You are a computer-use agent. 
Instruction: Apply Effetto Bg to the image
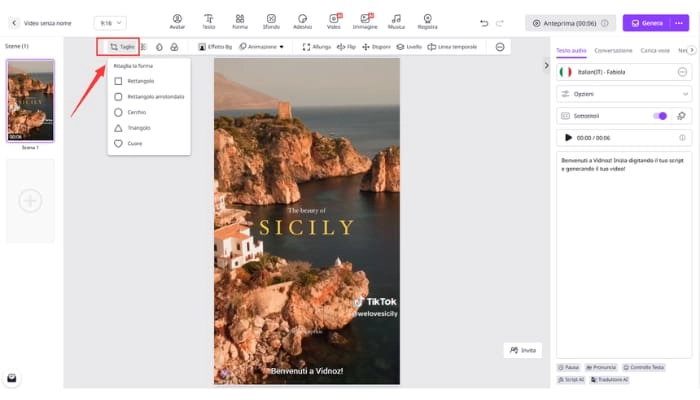tap(215, 47)
